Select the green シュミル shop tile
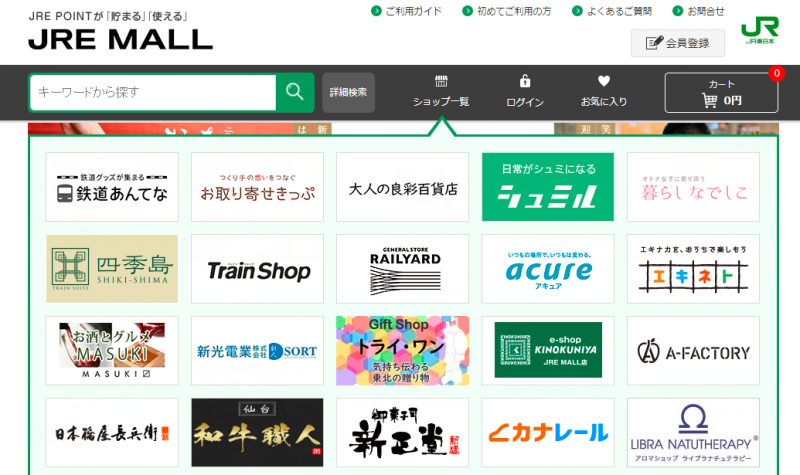This screenshot has width=800, height=475. click(548, 187)
